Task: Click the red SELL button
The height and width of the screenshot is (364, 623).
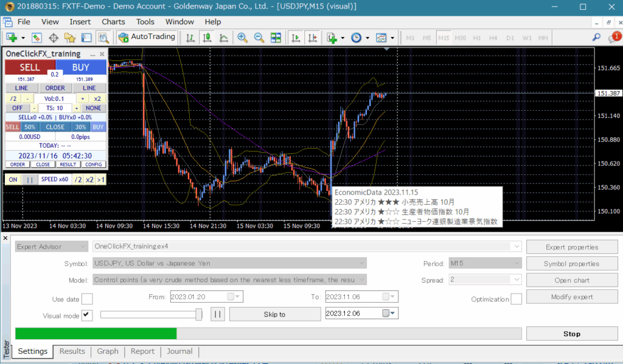Action: tap(29, 67)
